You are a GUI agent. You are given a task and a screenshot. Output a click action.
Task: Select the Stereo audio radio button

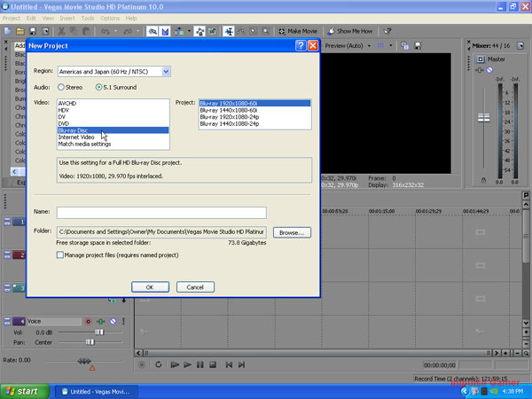[x=61, y=87]
